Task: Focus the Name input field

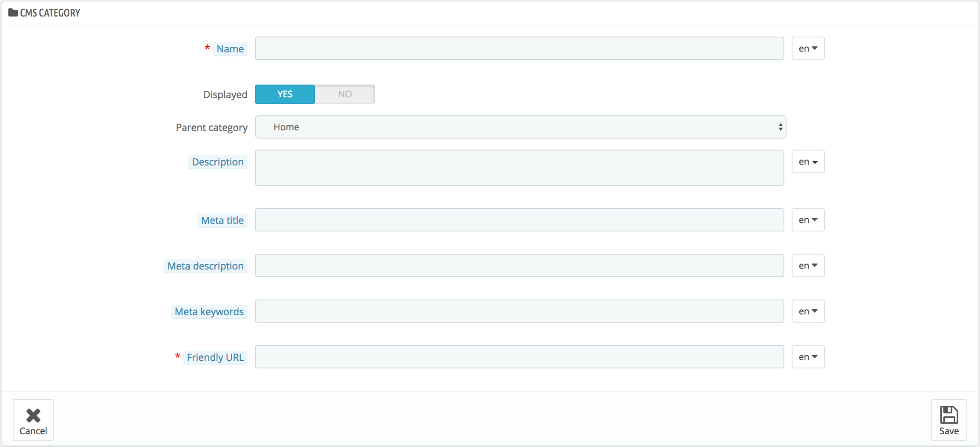Action: 519,48
